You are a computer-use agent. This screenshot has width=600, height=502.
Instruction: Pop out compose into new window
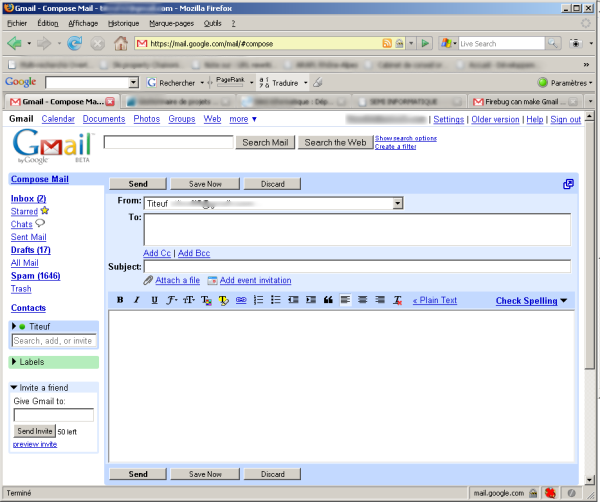pos(568,184)
